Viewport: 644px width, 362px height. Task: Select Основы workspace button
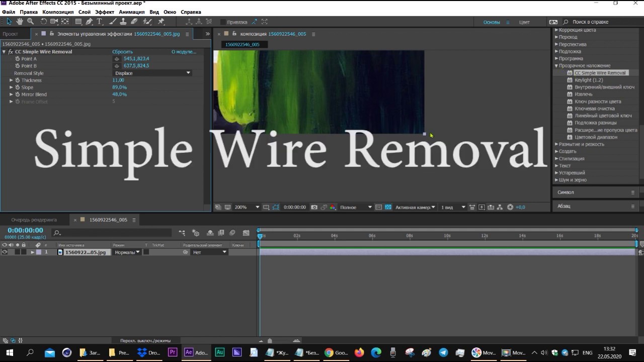coord(492,22)
